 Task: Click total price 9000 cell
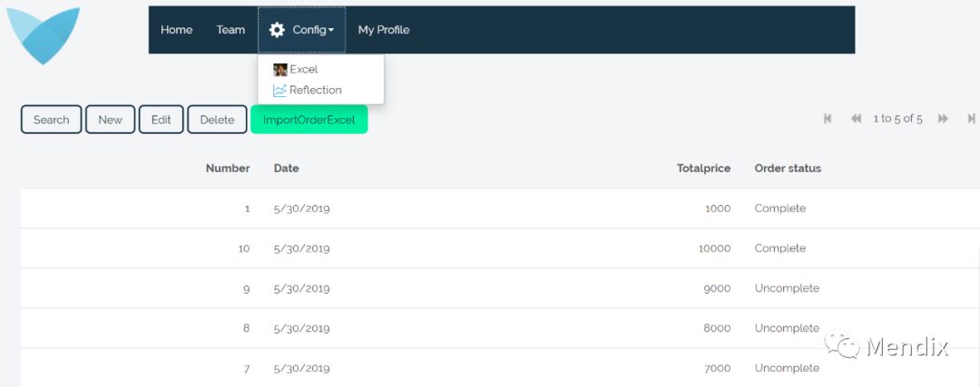(x=717, y=288)
